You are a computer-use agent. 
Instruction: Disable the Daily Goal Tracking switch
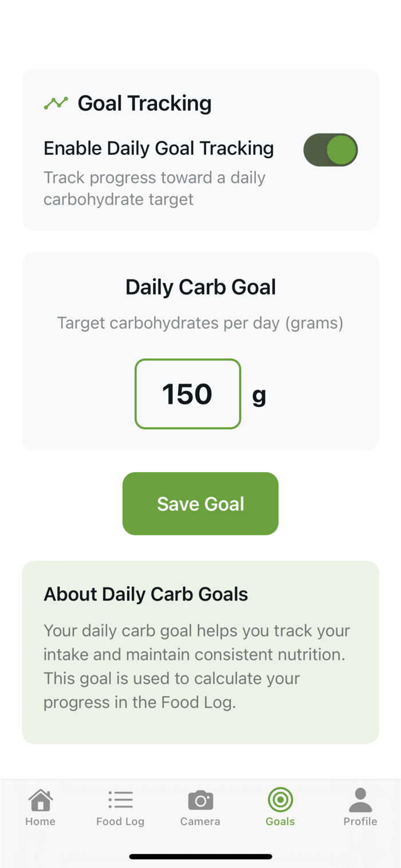pyautogui.click(x=331, y=150)
